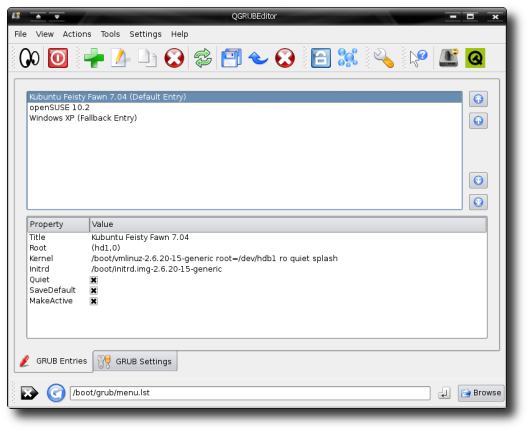Click the red X next to restore arrow
The image size is (530, 432).
coord(285,58)
